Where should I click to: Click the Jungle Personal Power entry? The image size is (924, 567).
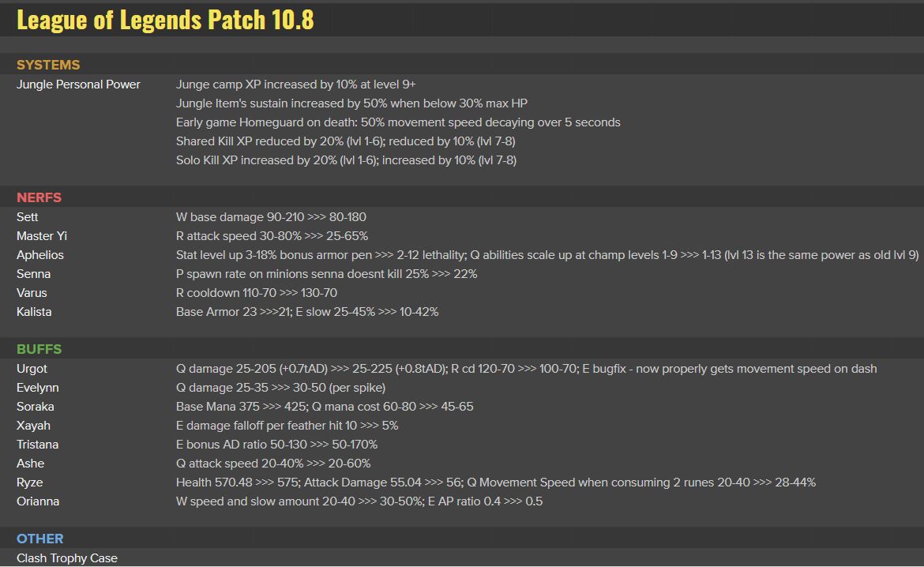[x=78, y=84]
